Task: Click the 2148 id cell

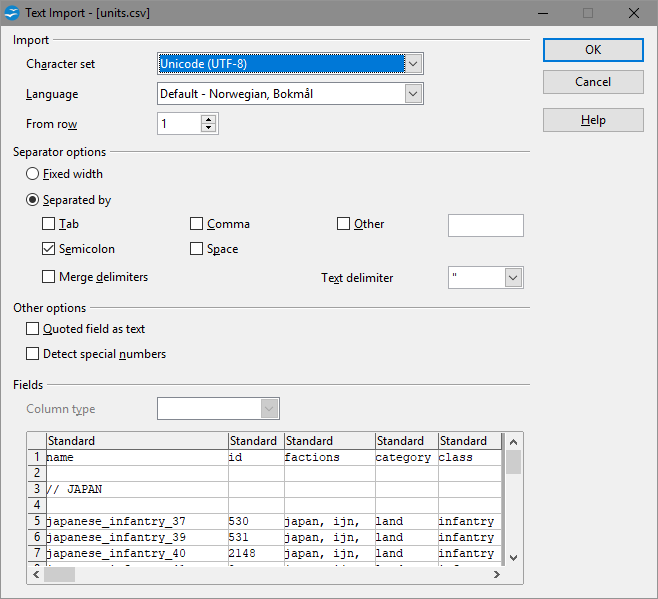Action: click(256, 553)
